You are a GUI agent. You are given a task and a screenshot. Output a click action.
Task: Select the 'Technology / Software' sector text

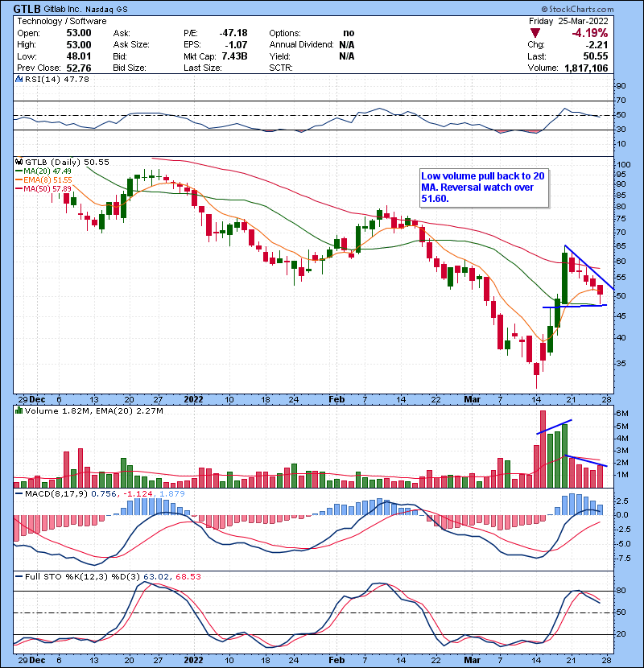tap(62, 21)
